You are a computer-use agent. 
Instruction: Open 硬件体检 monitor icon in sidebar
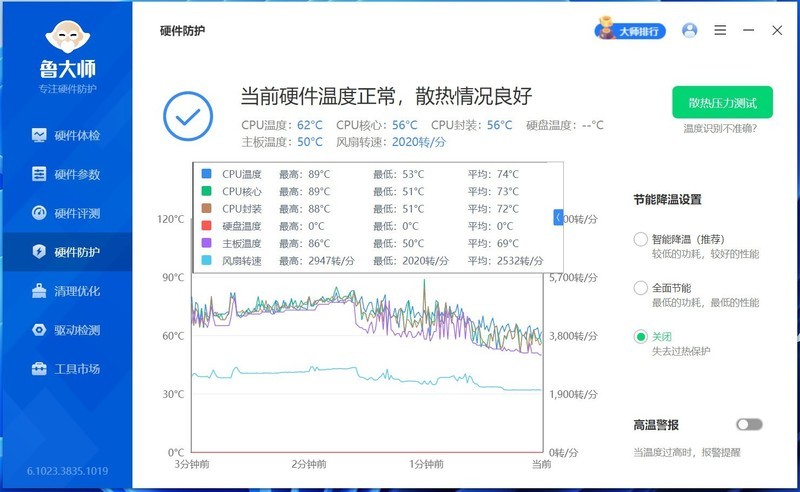pos(39,135)
